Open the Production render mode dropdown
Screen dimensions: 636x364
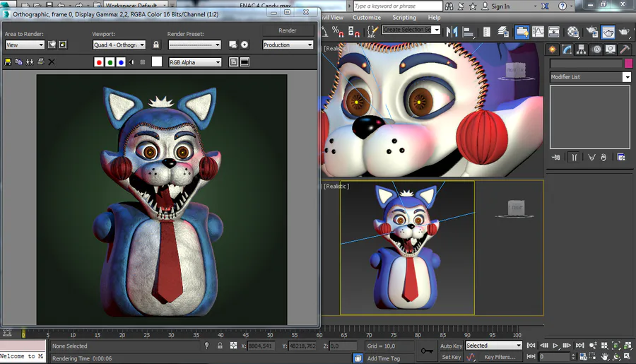click(x=288, y=45)
